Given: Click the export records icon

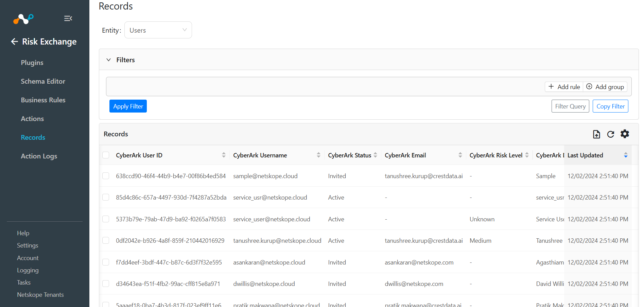Looking at the screenshot, I should click(596, 134).
